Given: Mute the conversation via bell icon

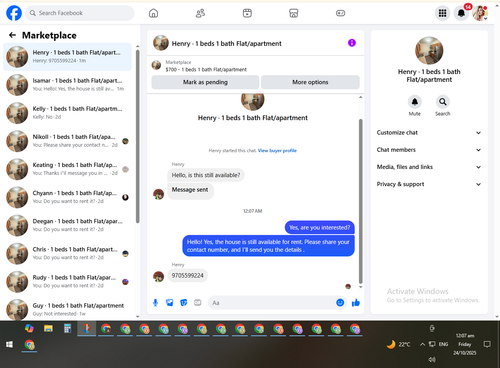Looking at the screenshot, I should pyautogui.click(x=415, y=102).
